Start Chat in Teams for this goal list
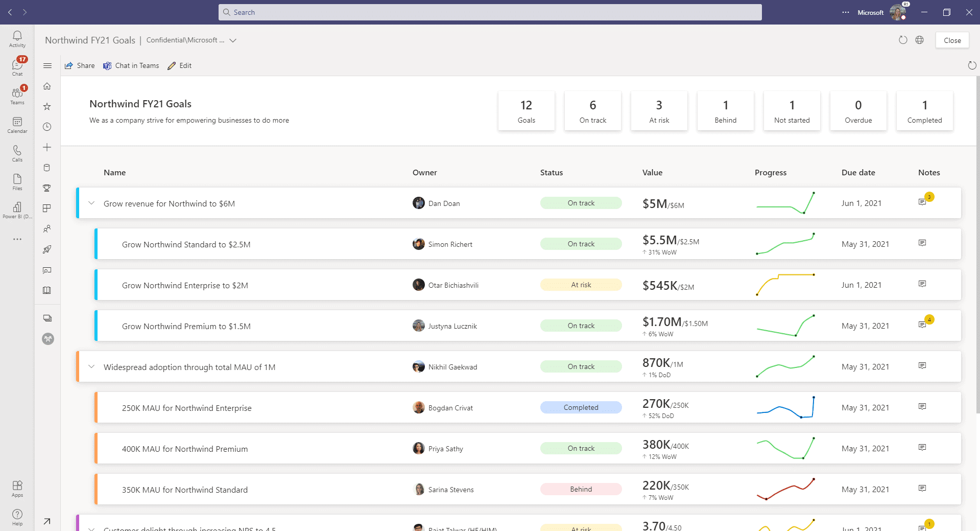This screenshot has width=980, height=531. pos(131,65)
